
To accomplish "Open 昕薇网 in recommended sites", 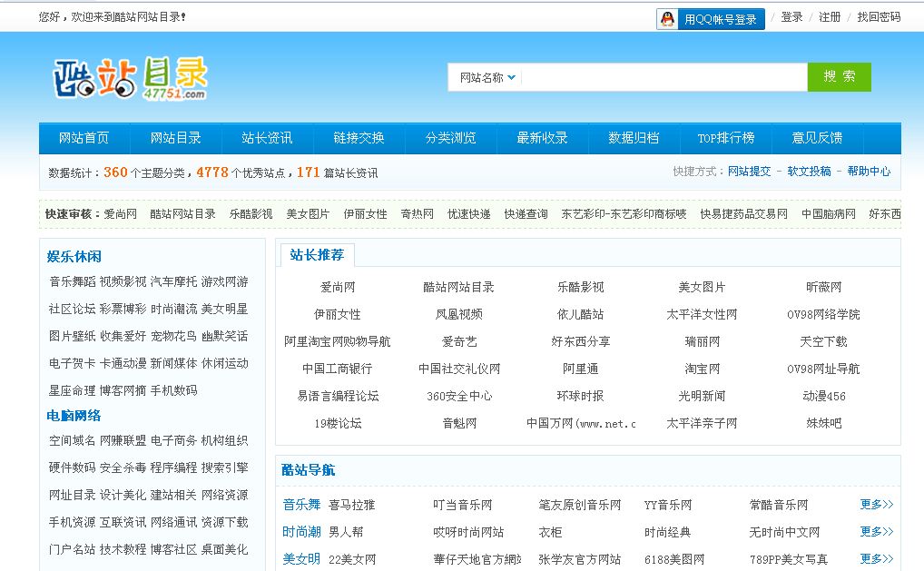I will (824, 287).
